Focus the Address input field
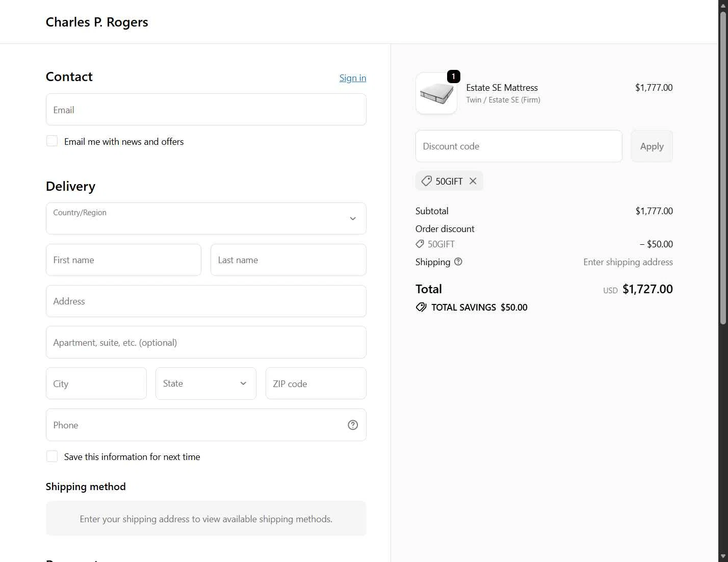 (206, 301)
